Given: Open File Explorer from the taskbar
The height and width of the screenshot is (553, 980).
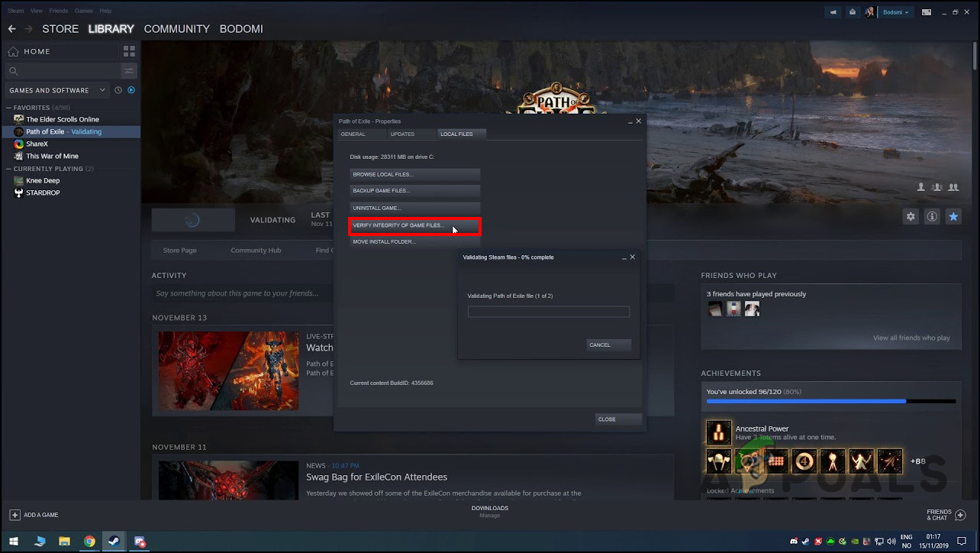Looking at the screenshot, I should coord(65,542).
